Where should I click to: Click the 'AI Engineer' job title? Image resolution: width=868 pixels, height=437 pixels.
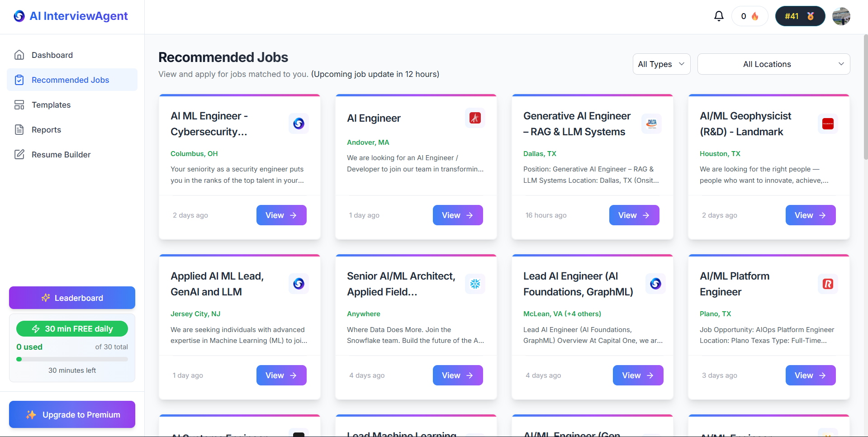tap(374, 119)
